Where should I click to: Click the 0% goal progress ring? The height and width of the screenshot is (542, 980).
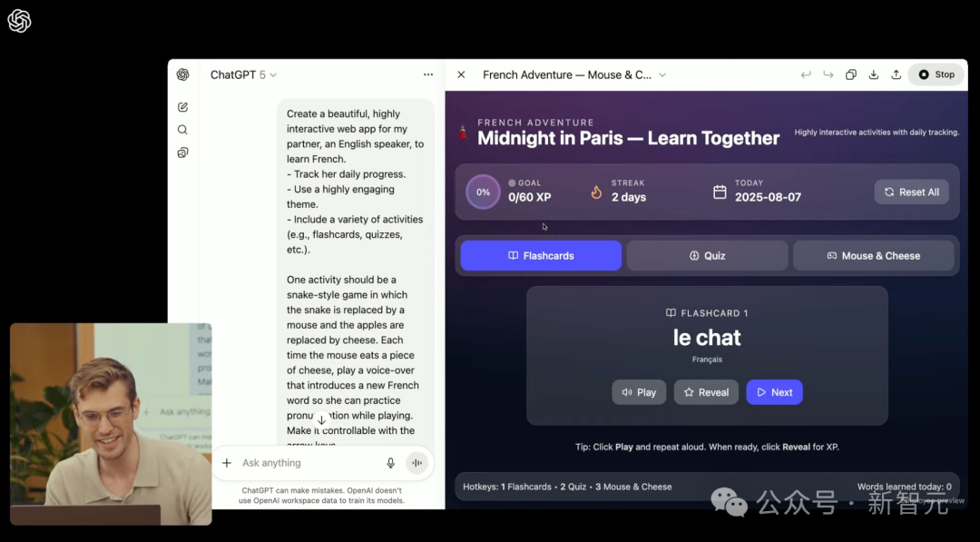point(483,192)
